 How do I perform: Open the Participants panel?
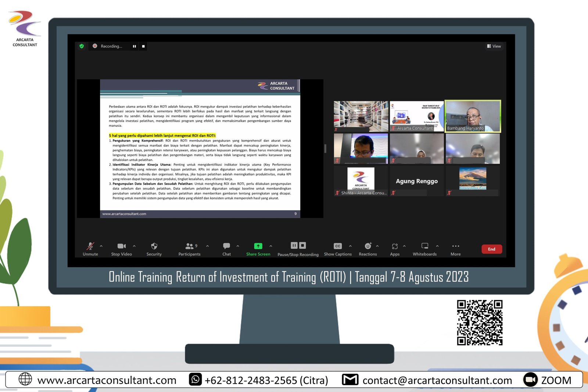tap(190, 246)
